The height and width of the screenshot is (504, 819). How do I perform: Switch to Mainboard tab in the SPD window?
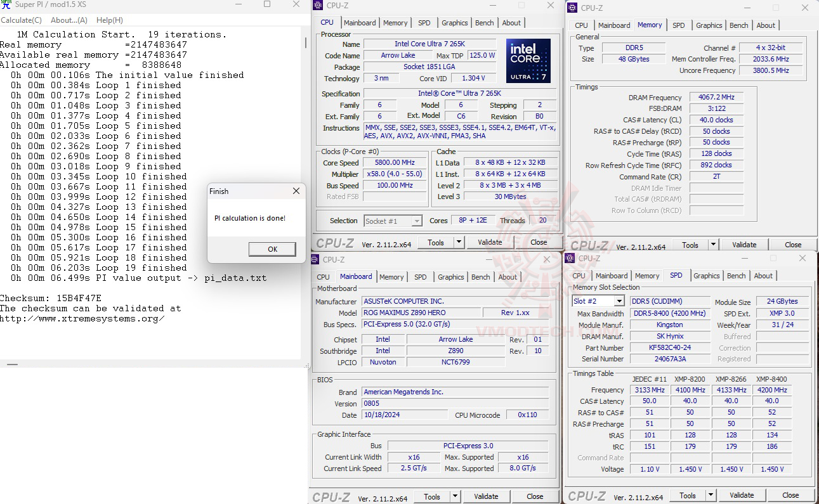(612, 276)
